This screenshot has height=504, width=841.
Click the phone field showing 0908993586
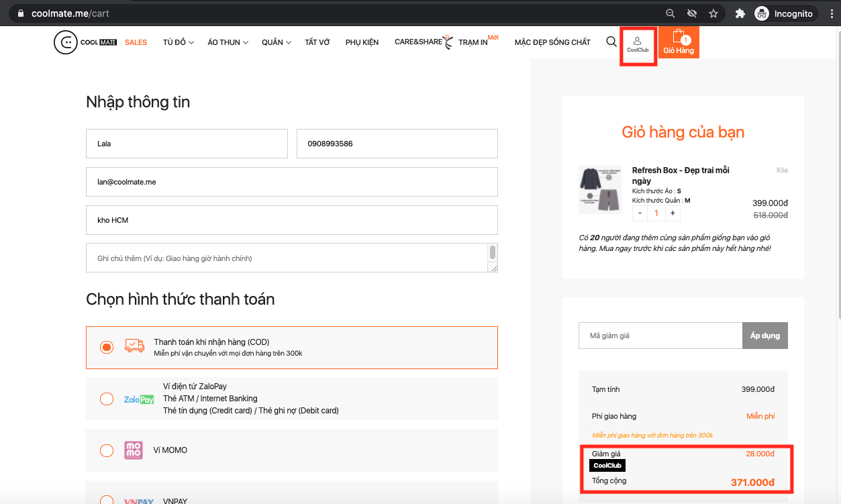tap(397, 144)
